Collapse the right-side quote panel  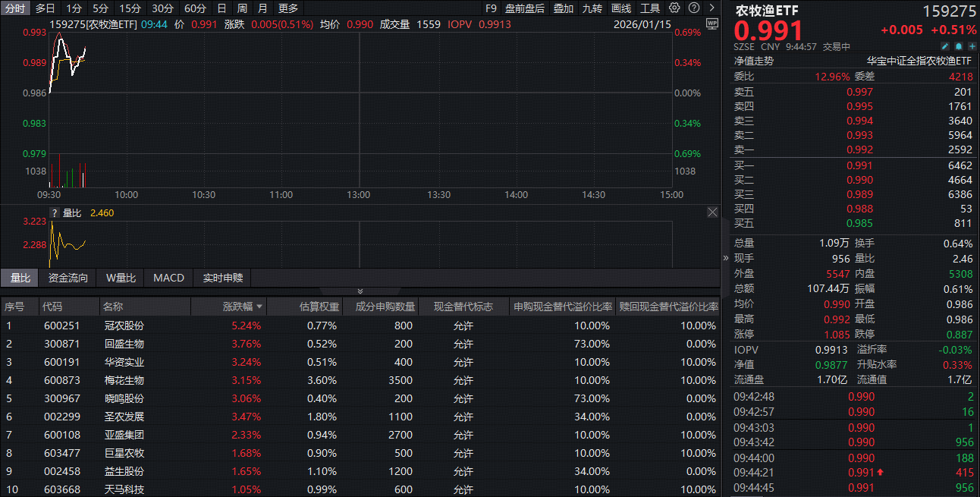point(725,258)
